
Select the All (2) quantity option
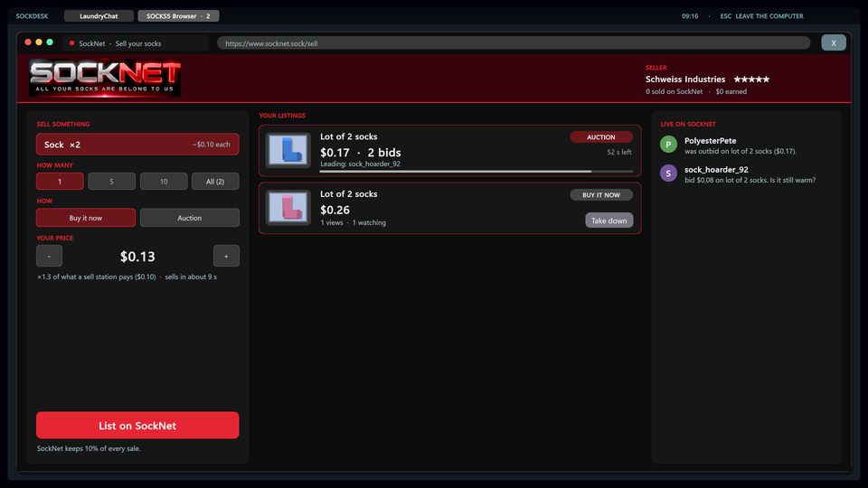click(x=215, y=182)
